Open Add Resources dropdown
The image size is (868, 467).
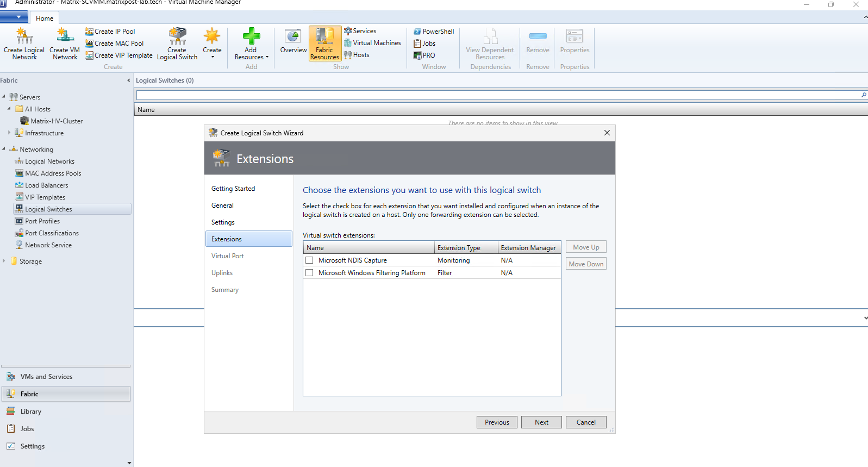(x=251, y=43)
